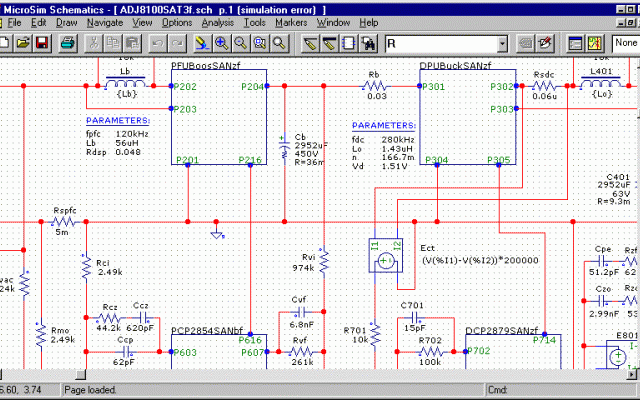Open the Setup Analysis toolbar icon
The width and height of the screenshot is (640, 400).
point(574,43)
